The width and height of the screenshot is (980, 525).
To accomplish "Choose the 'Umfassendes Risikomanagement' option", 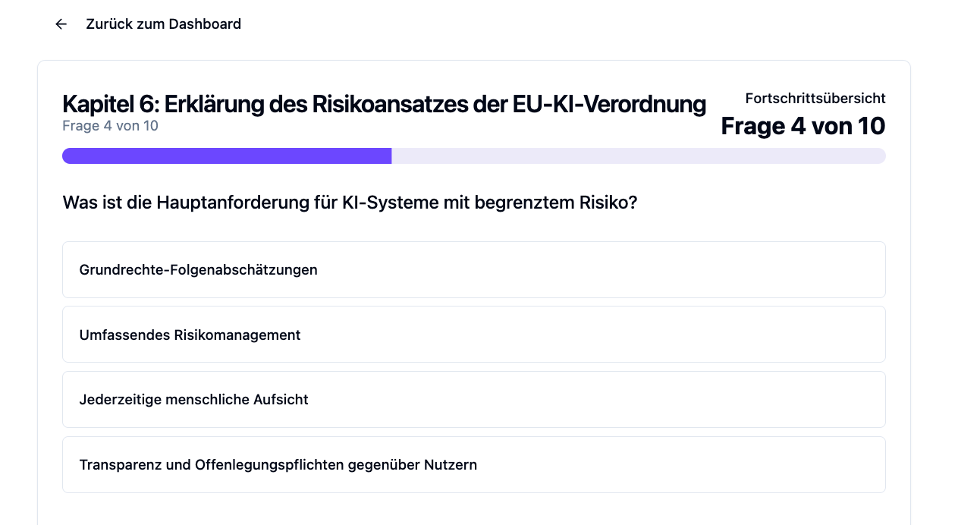I will tap(473, 335).
